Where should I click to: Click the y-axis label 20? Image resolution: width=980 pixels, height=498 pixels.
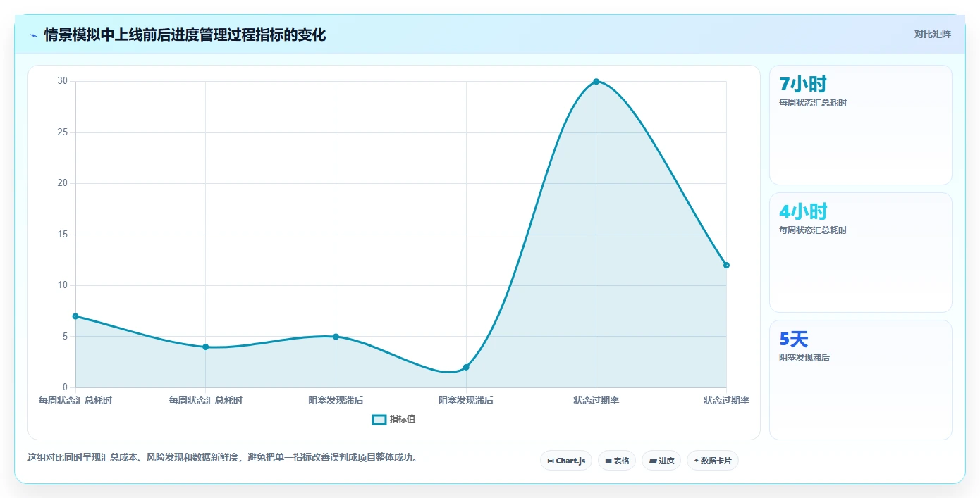pyautogui.click(x=63, y=183)
